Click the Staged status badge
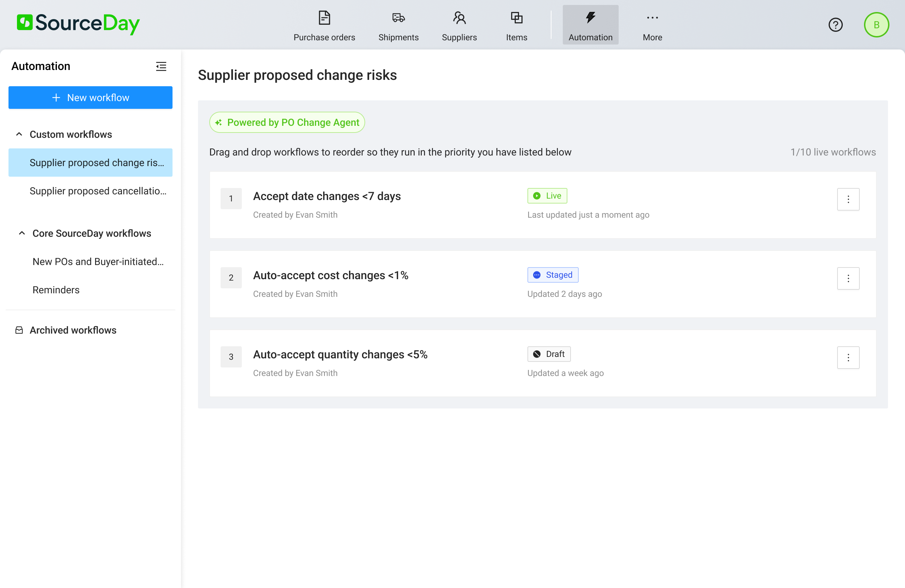The image size is (905, 588). (x=553, y=275)
